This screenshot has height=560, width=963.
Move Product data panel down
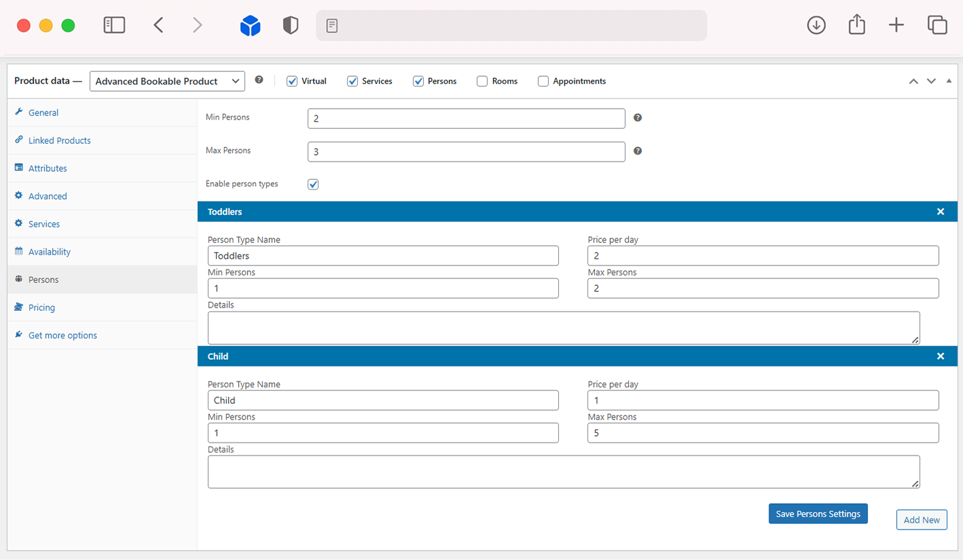click(931, 81)
